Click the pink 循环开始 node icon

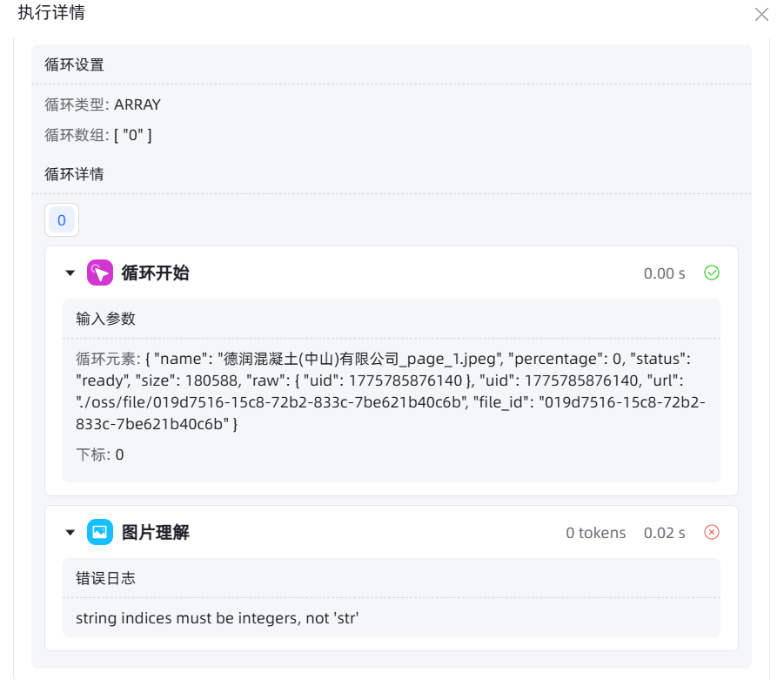pos(100,273)
